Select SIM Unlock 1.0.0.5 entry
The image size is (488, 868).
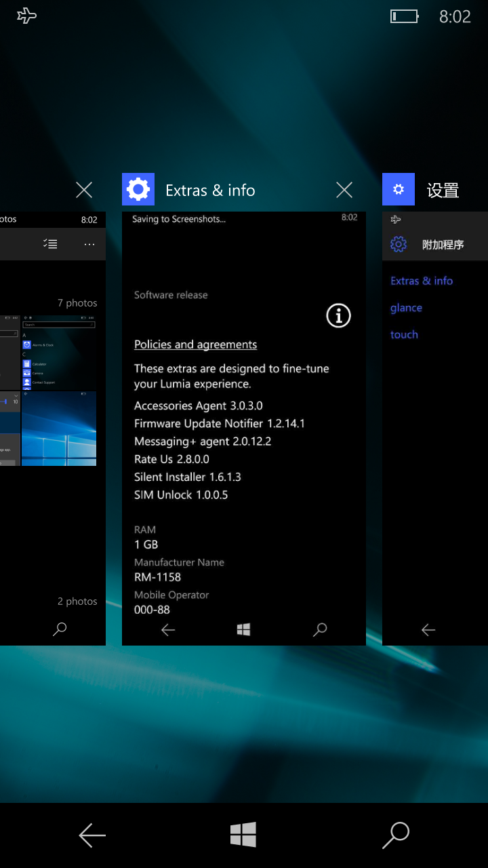[x=181, y=494]
